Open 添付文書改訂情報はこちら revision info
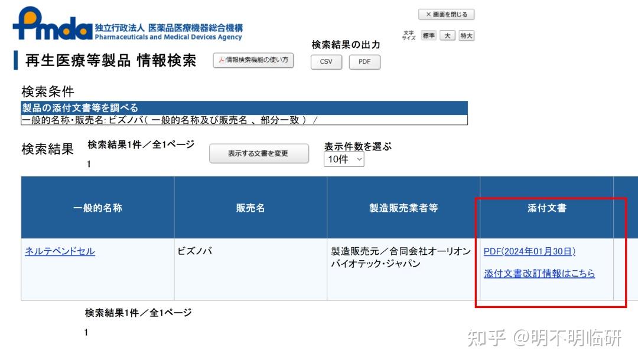 coord(539,273)
